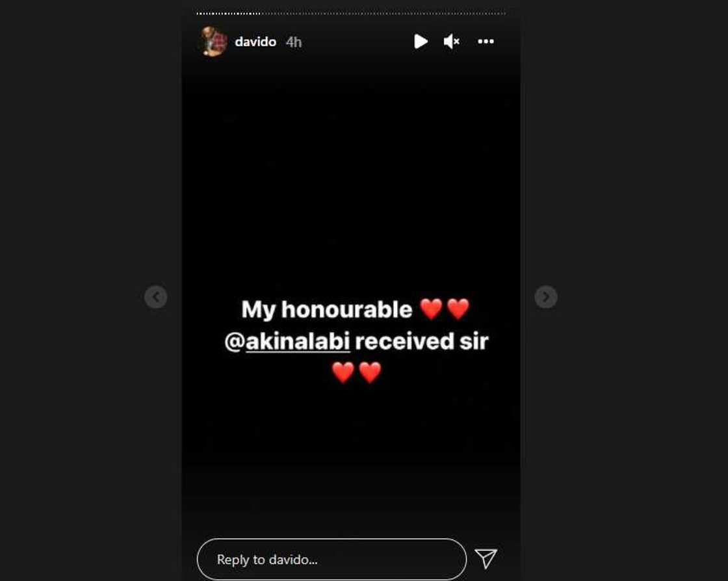Click the dark backdrop left of previous arrow
728x581 pixels.
(70, 297)
